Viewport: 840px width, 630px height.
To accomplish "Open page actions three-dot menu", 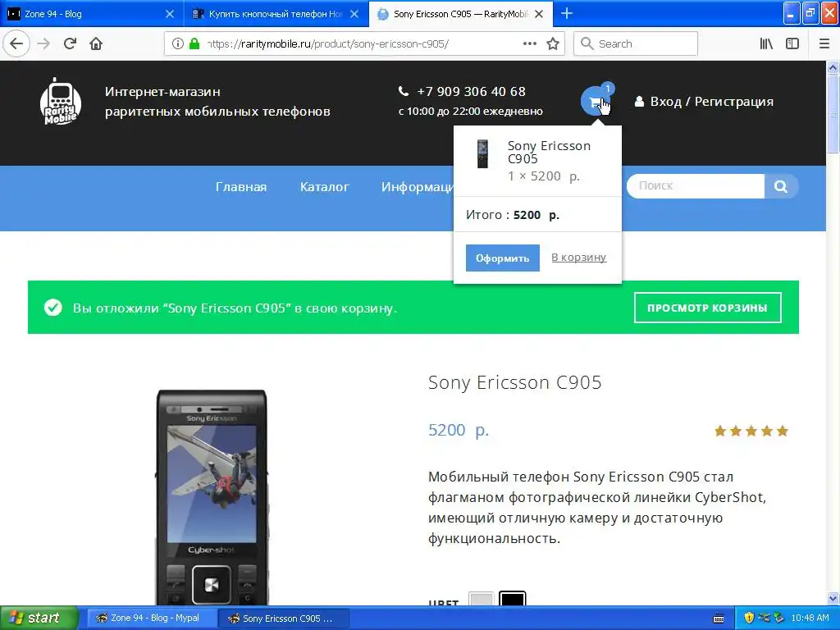I will 529,43.
